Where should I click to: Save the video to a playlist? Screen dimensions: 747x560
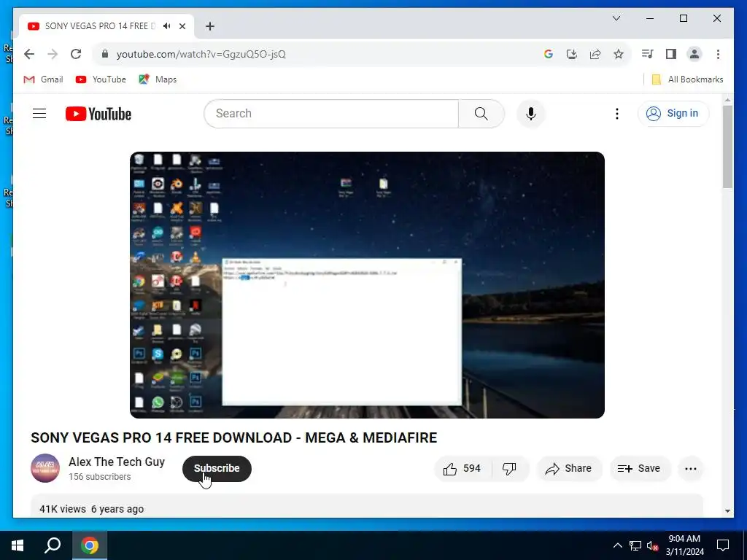[640, 469]
